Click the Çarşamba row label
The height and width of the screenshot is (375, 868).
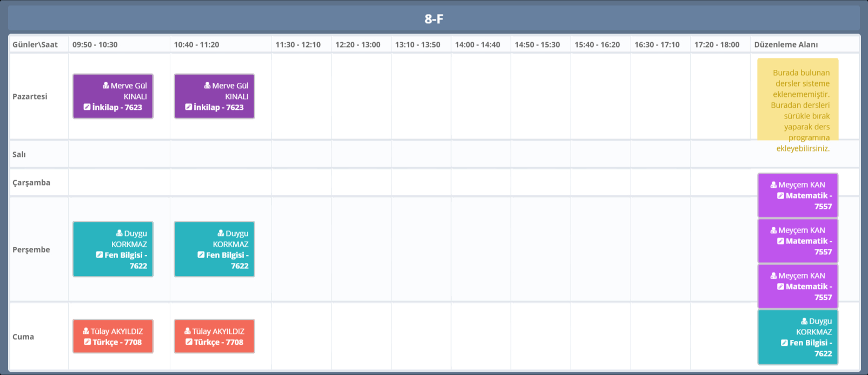(x=31, y=182)
